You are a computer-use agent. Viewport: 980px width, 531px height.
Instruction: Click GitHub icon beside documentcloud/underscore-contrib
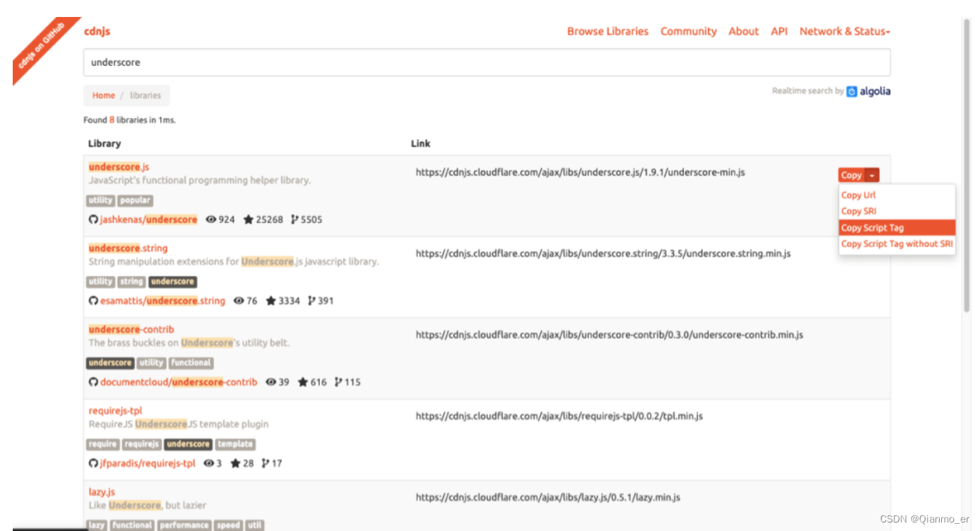[93, 382]
